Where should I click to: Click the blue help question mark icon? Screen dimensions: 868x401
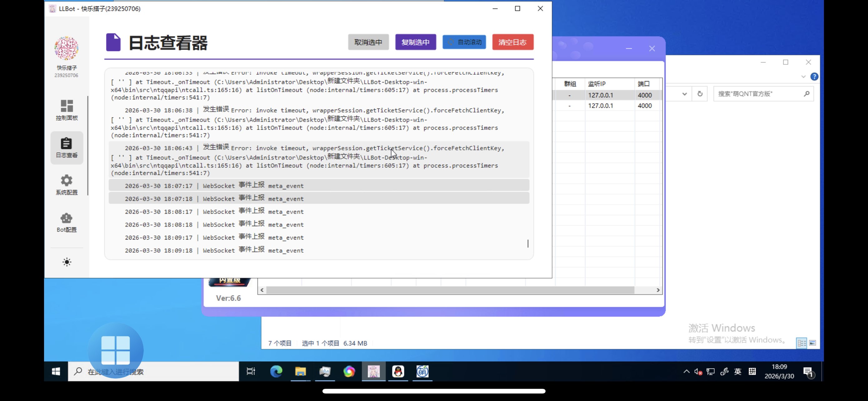814,77
